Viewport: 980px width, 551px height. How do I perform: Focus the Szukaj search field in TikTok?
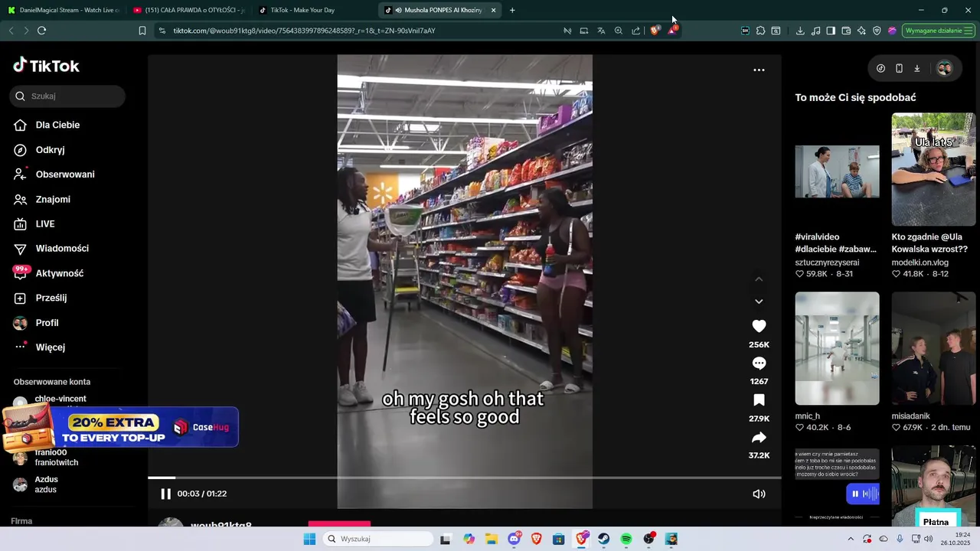pos(67,96)
